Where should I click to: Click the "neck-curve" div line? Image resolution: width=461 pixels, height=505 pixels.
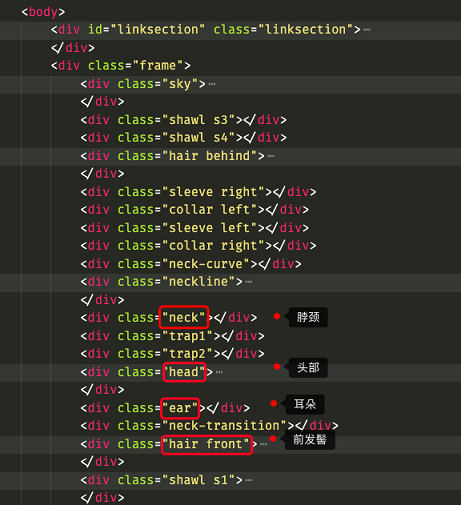pos(191,264)
